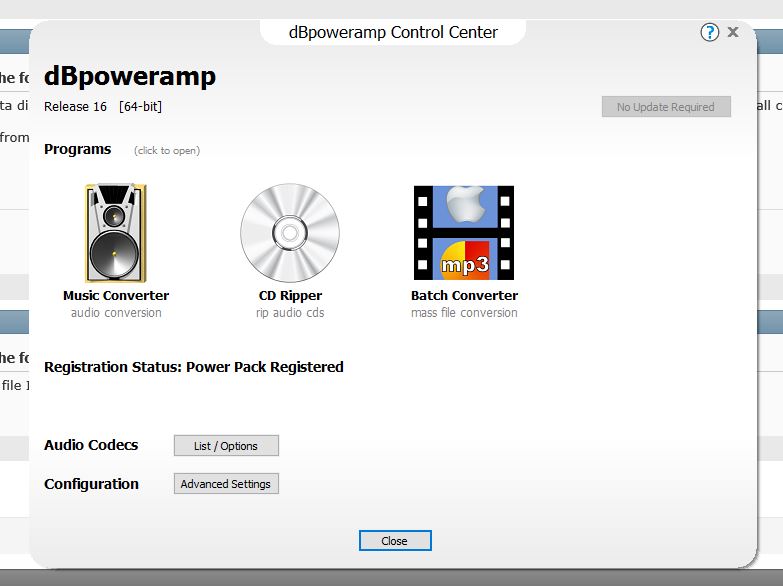Click the '(click to open)' hint text
783x586 pixels.
tap(167, 151)
